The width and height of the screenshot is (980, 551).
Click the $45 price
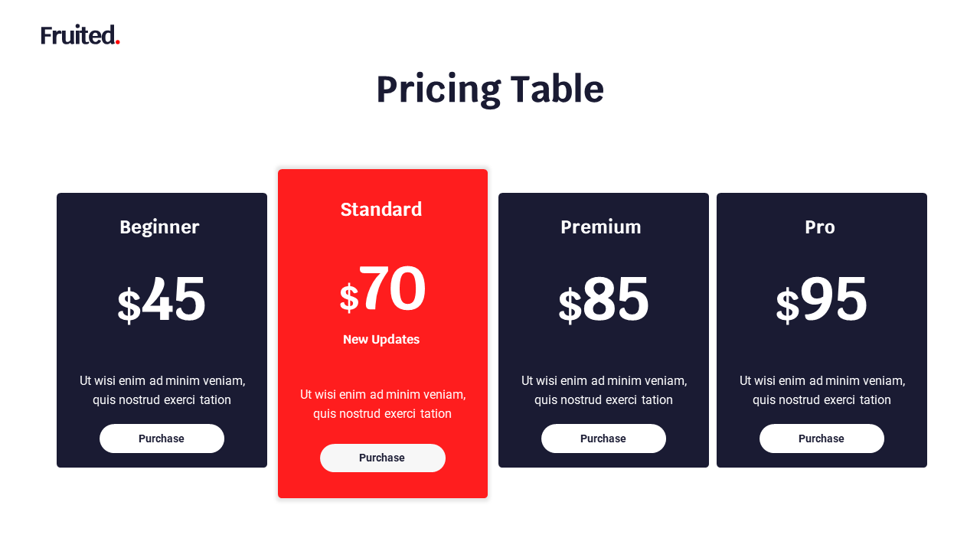click(162, 300)
